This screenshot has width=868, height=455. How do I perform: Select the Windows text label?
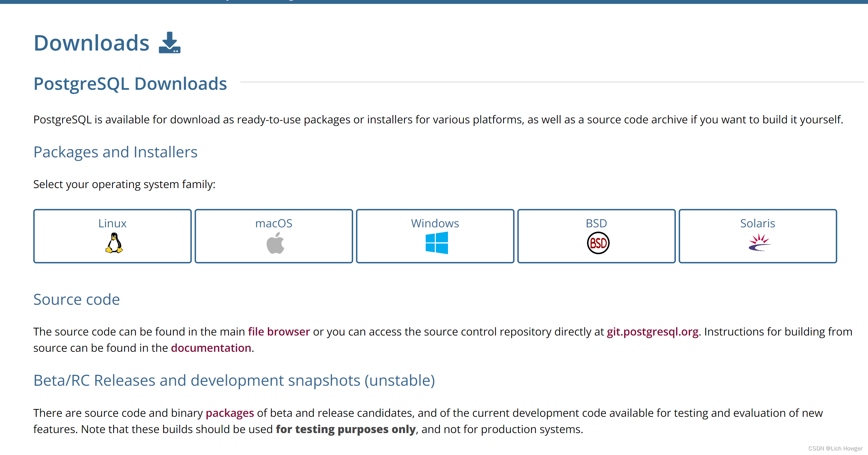click(435, 223)
